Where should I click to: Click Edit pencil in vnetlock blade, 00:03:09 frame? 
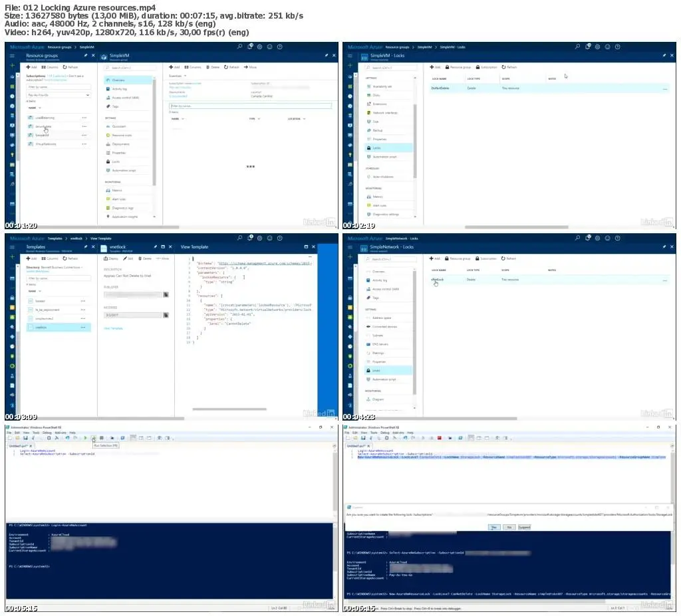[x=128, y=258]
